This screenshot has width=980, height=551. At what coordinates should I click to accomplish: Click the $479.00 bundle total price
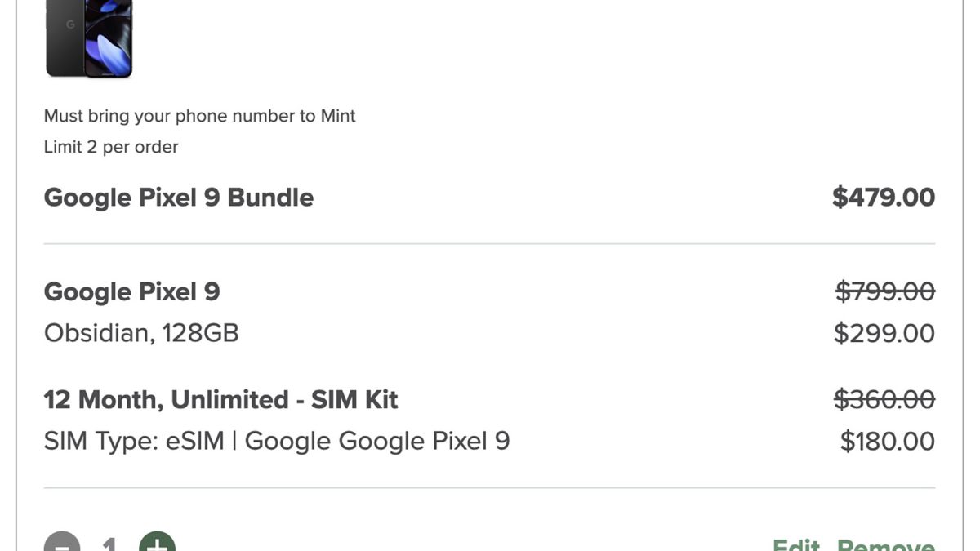pos(883,198)
